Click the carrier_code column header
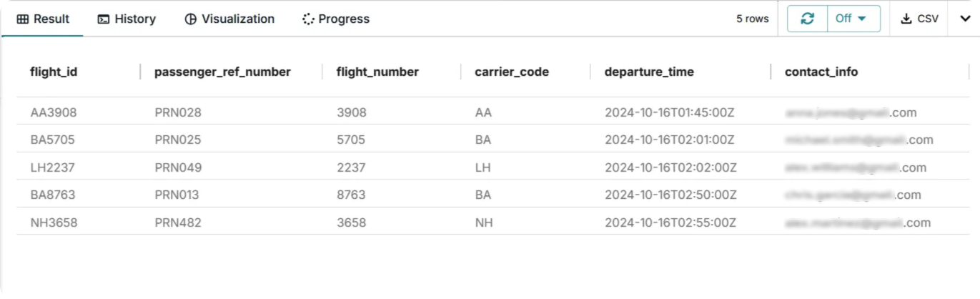Screen dimensions: 980x299 (x=512, y=72)
